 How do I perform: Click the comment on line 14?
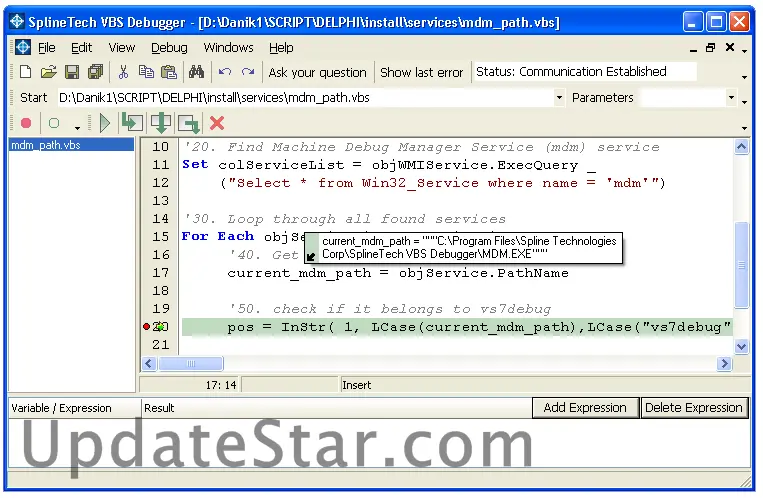click(x=345, y=219)
